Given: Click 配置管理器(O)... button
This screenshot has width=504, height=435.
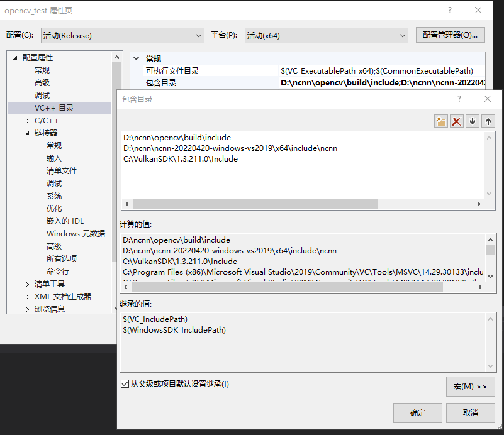Looking at the screenshot, I should (450, 35).
